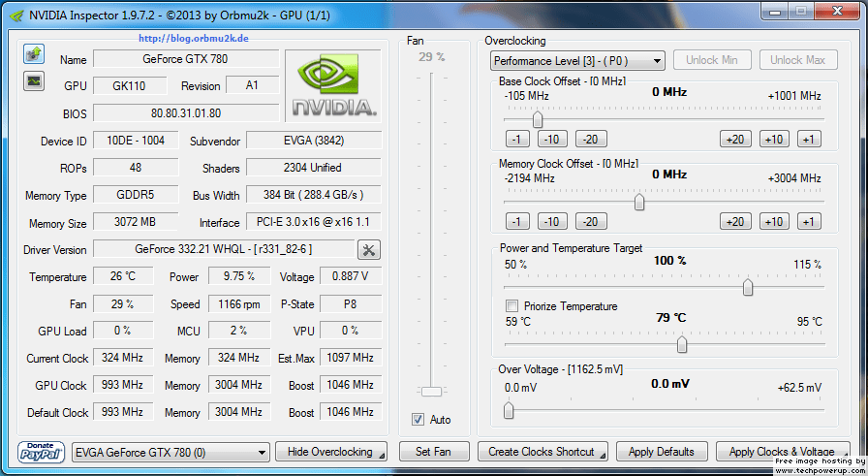Open driver profile settings wrench icon
Viewport: 868px width, 476px height.
pos(369,250)
